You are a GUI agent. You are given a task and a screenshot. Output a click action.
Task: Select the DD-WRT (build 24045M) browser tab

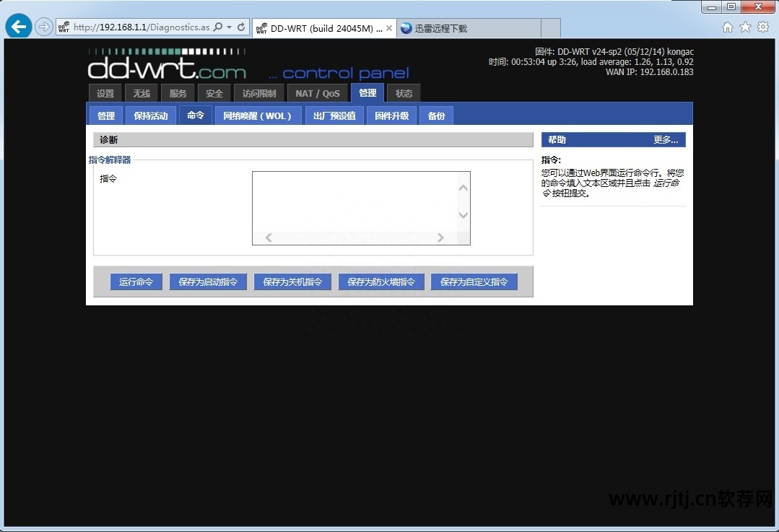tap(324, 28)
